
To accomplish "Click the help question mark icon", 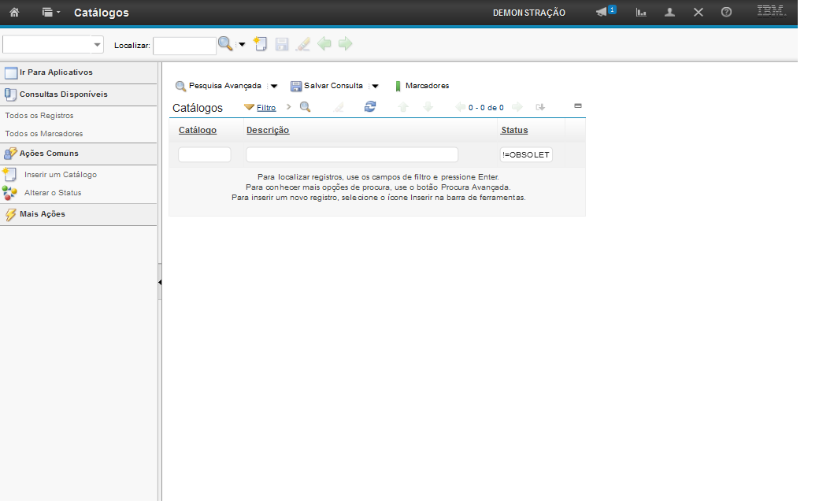I will pyautogui.click(x=726, y=13).
